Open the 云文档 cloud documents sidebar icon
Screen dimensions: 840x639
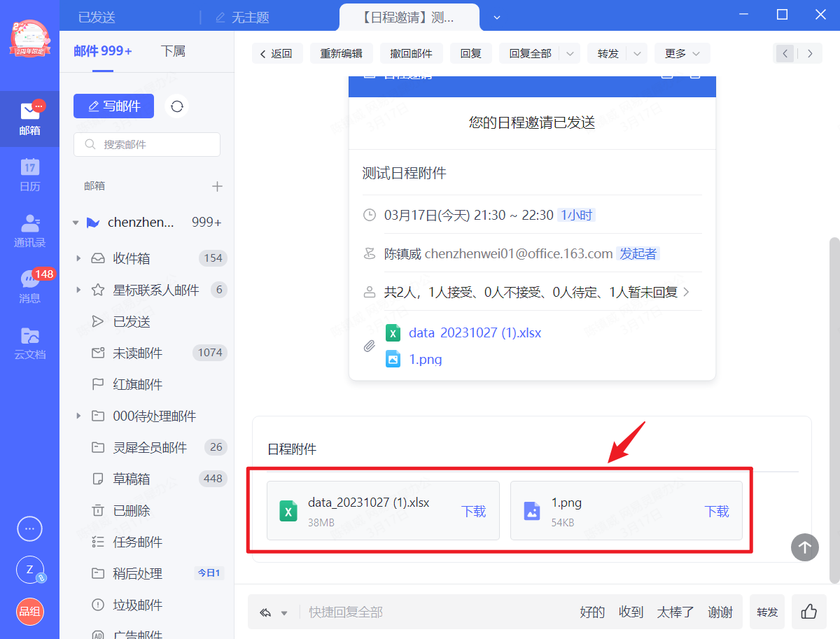(29, 343)
